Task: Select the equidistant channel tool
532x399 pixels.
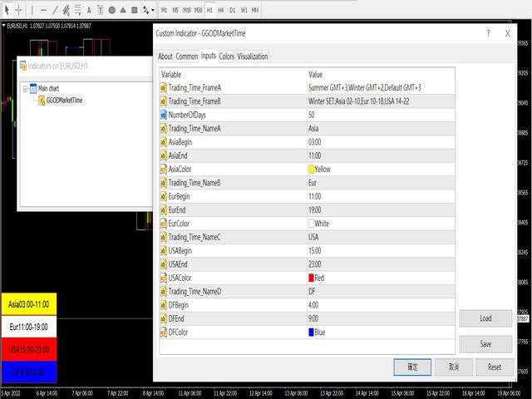Action: click(x=66, y=10)
